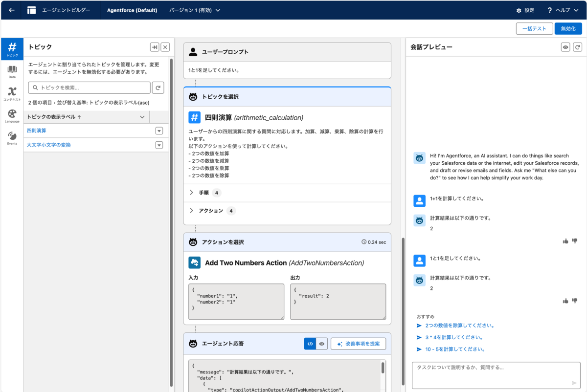587x392 pixels.
Task: Thumbs up the second 計算結果 reply
Action: pos(566,301)
